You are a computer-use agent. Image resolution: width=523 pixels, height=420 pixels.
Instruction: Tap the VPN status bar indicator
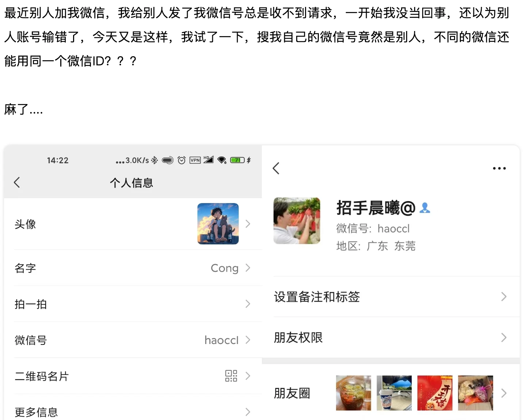pyautogui.click(x=195, y=160)
